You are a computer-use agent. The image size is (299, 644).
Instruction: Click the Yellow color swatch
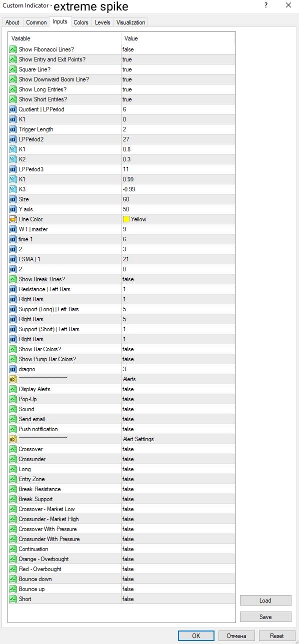126,219
